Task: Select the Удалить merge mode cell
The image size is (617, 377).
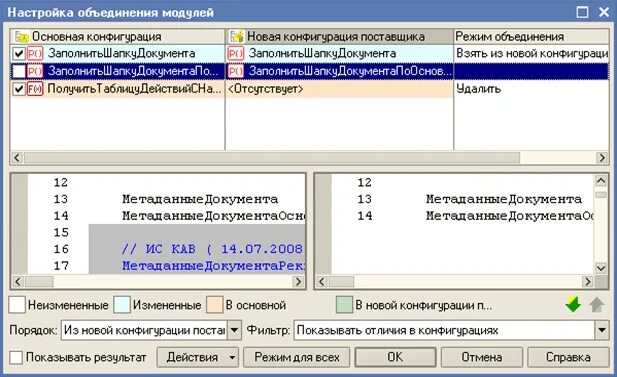Action: [531, 89]
